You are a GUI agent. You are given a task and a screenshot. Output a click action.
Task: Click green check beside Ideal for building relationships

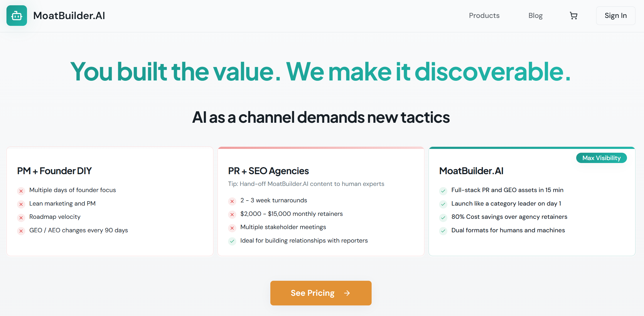[232, 241]
